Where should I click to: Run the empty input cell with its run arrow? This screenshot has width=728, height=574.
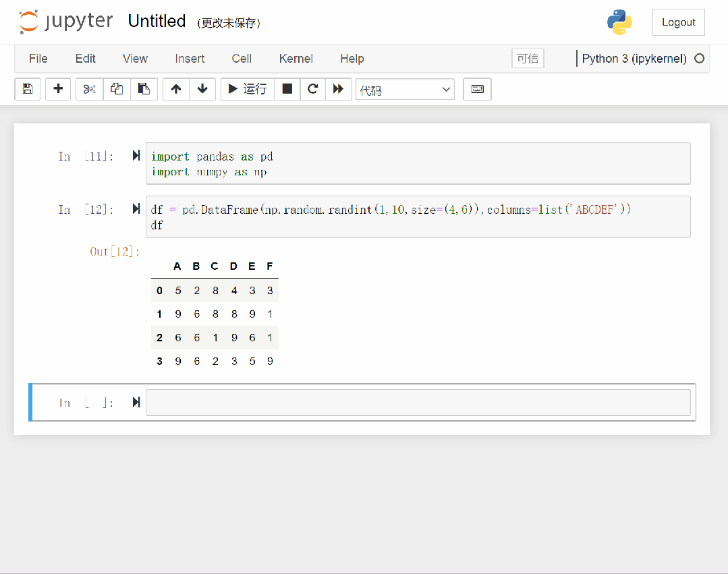pos(136,401)
